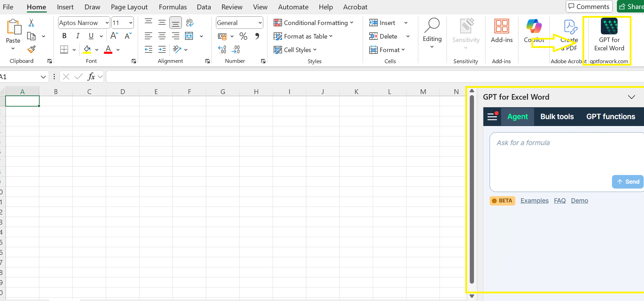644x301 pixels.
Task: Click in the formula bar
Action: point(375,77)
